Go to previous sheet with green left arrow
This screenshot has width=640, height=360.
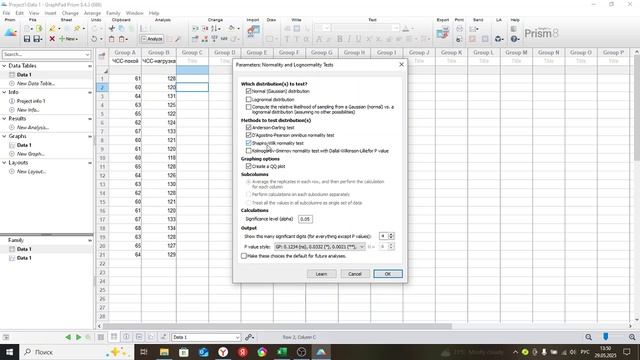click(68, 337)
